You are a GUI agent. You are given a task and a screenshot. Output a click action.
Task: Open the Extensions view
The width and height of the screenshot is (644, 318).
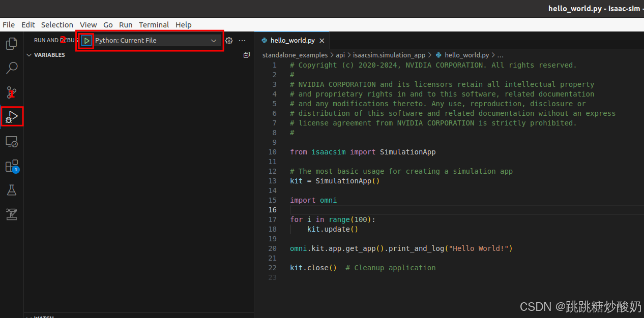coord(11,166)
